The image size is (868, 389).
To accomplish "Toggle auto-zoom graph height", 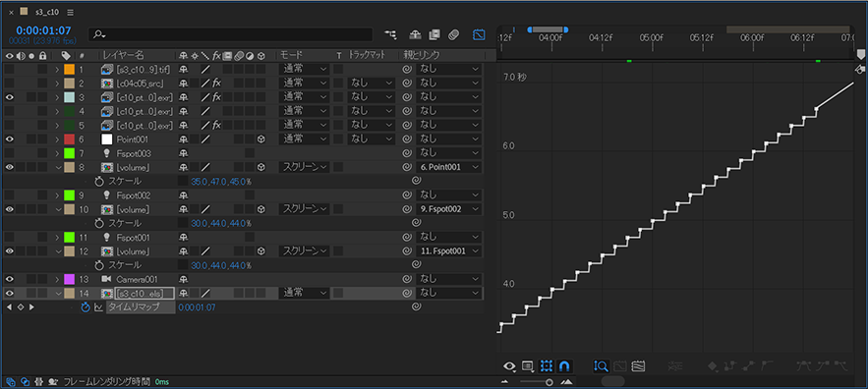I will coord(602,366).
